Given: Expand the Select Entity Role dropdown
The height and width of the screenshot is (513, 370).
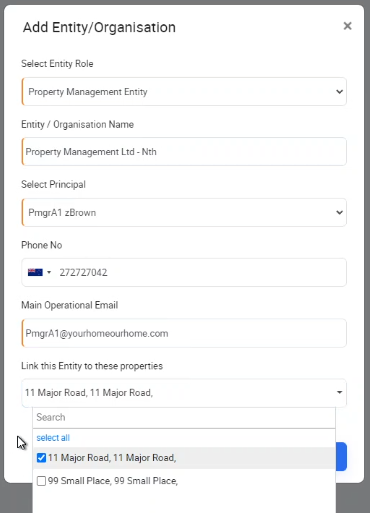Looking at the screenshot, I should coord(184,92).
